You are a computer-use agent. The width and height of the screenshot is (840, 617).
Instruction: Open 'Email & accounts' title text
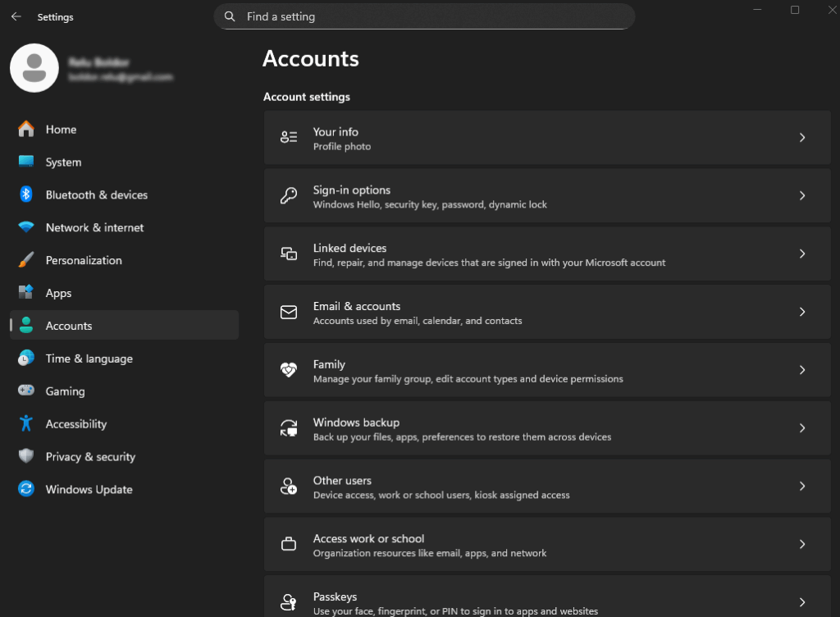click(357, 306)
